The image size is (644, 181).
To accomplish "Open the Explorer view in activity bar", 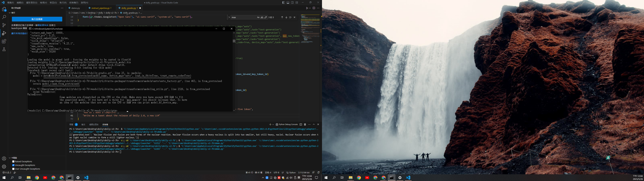I will 4,9.
